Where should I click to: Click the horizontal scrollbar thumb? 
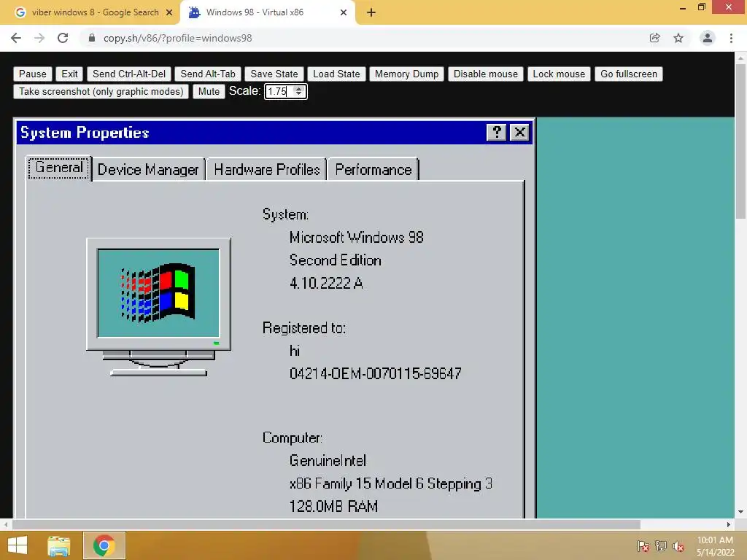[326, 525]
